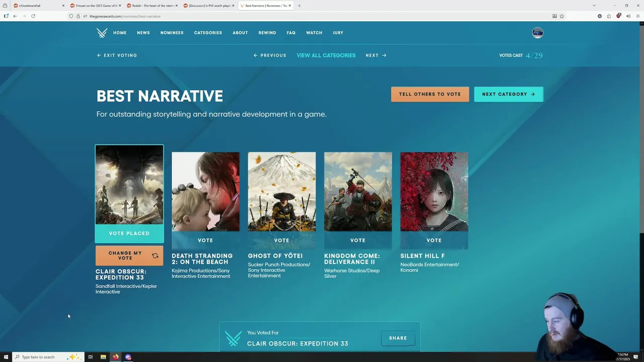The image size is (644, 362).
Task: Click the SILENT HILL F title text
Action: (x=423, y=256)
